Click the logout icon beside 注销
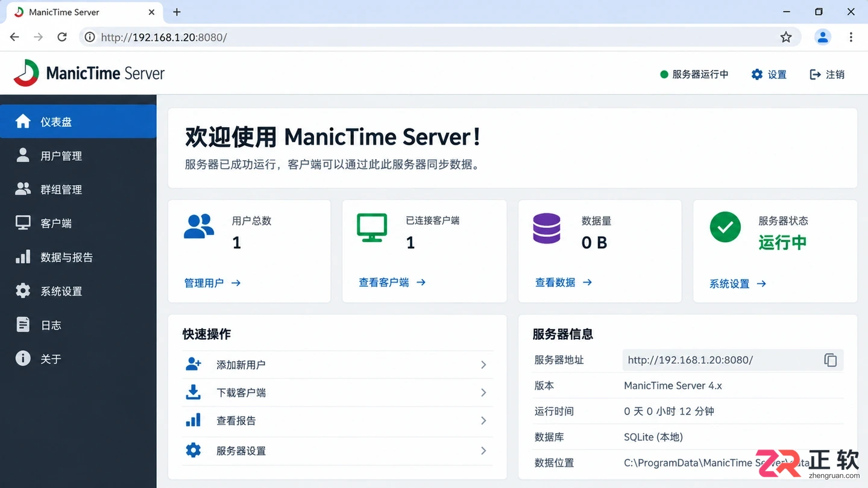Image resolution: width=868 pixels, height=488 pixels. 815,74
